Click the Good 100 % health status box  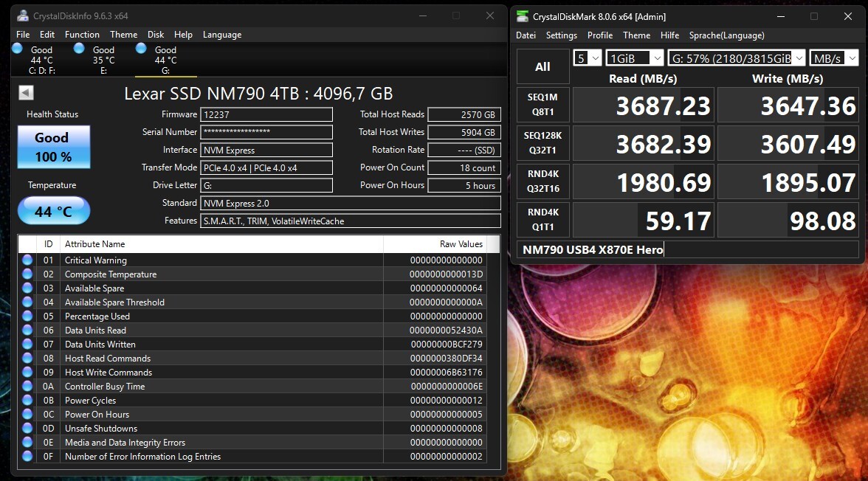[53, 146]
